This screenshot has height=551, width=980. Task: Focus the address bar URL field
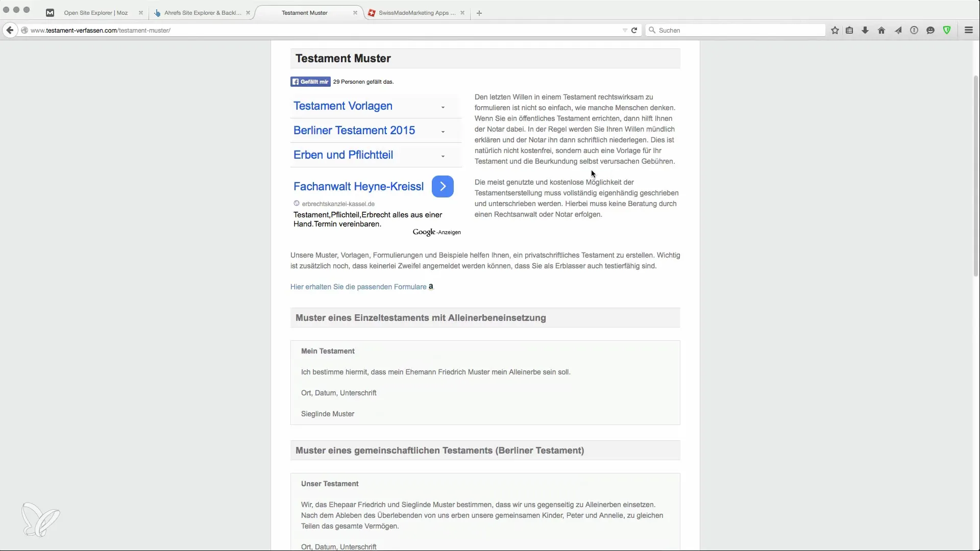tap(322, 30)
